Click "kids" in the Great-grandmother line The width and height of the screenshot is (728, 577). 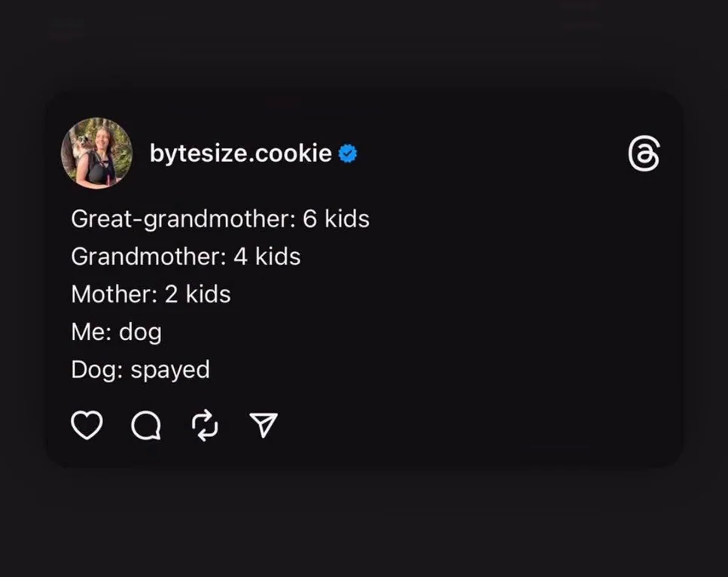[x=347, y=219]
